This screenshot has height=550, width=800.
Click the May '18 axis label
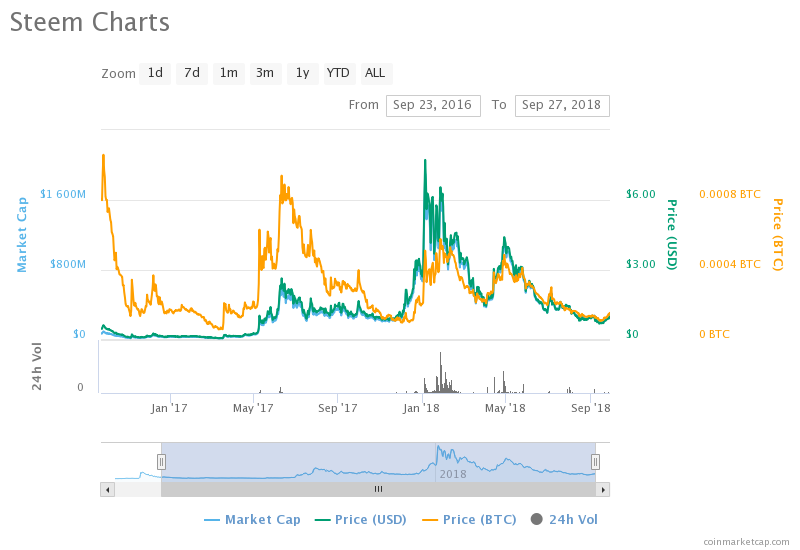click(x=505, y=409)
